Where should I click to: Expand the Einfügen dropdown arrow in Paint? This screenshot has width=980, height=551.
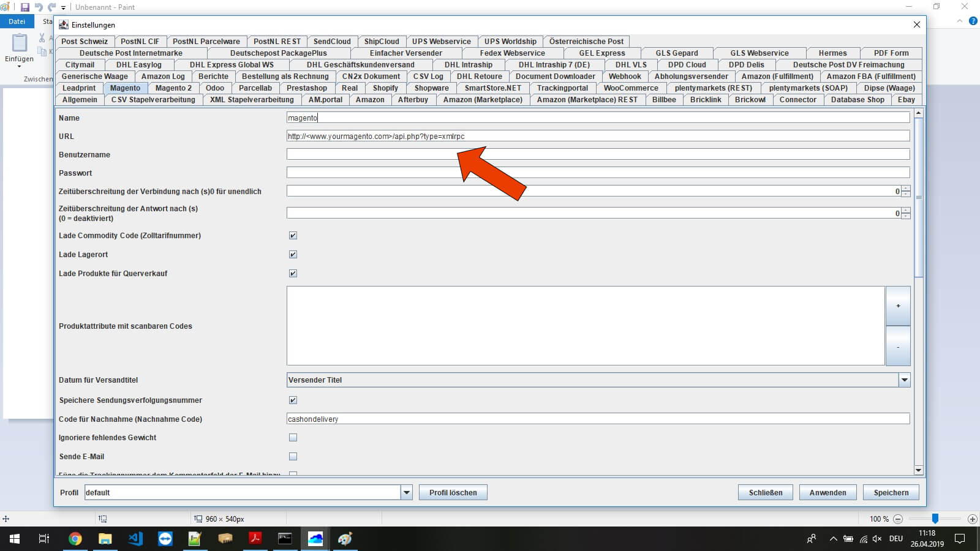[x=20, y=66]
